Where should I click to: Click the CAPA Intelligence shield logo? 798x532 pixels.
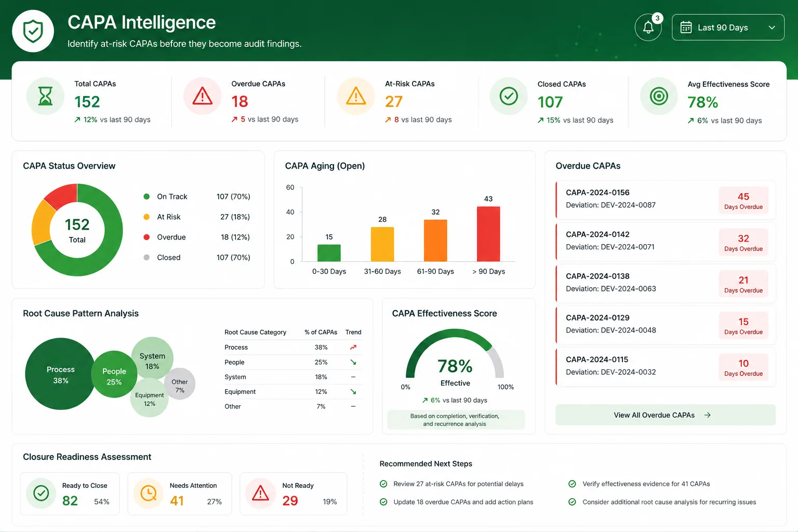33,31
